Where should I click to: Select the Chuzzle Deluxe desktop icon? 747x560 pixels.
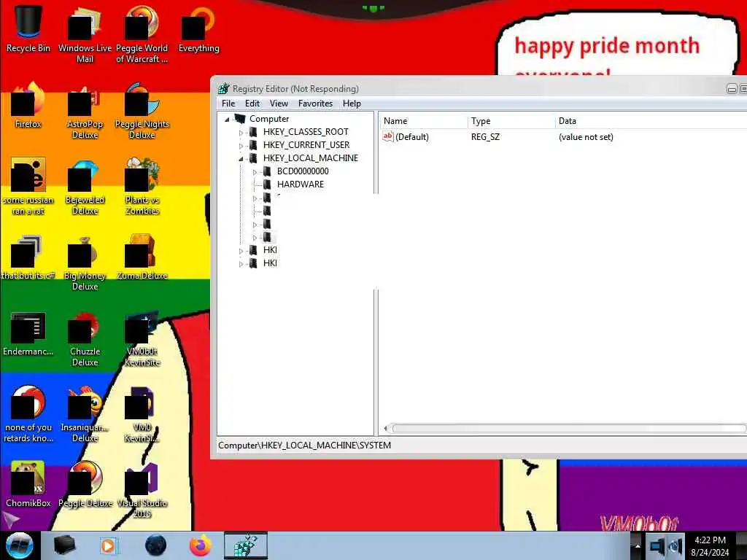point(85,338)
